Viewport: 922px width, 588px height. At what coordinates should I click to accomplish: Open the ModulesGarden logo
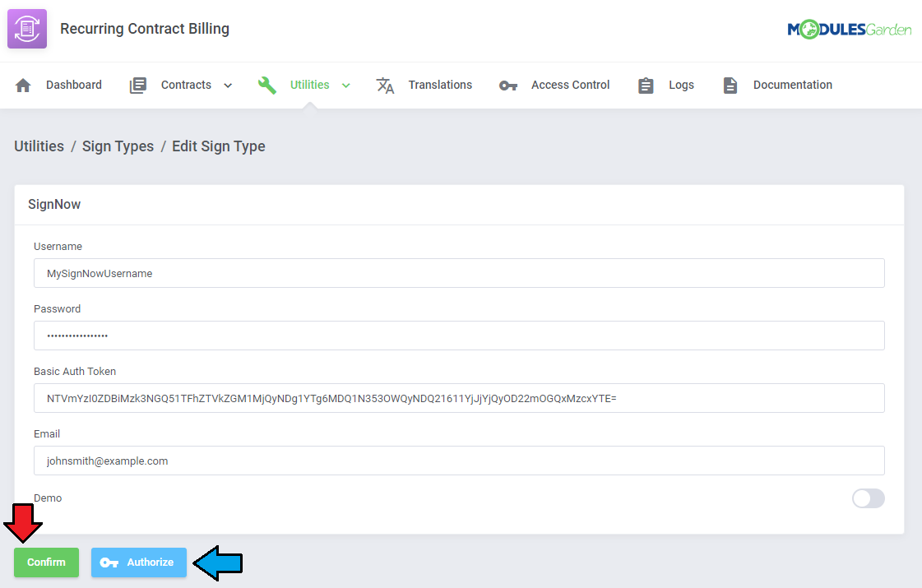(x=849, y=29)
